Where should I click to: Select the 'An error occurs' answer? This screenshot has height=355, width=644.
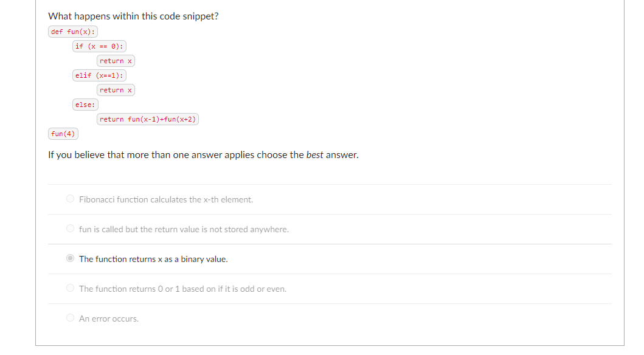coord(70,318)
